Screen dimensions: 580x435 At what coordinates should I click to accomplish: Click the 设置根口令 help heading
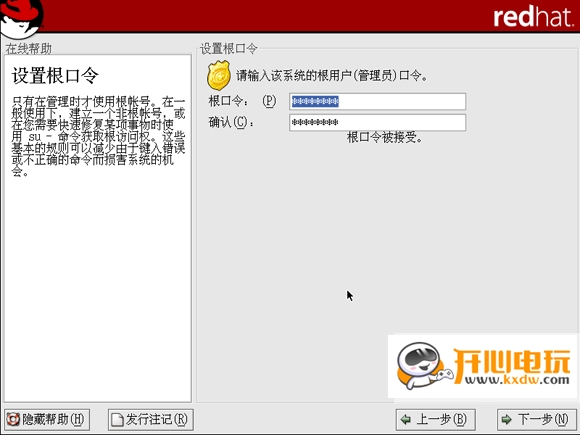55,75
